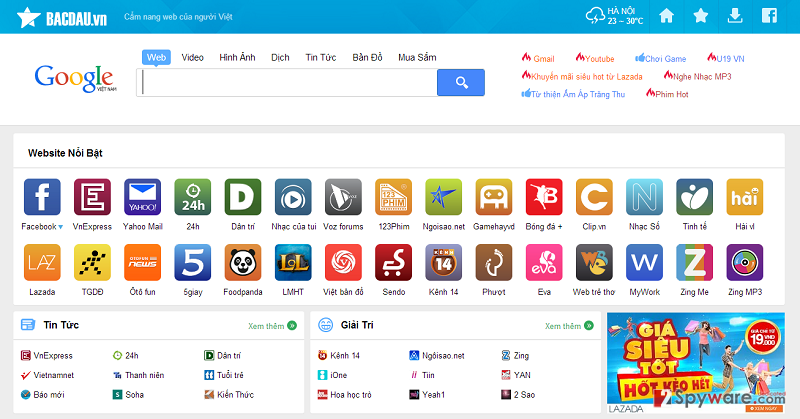Open the Zing Me icon
Image resolution: width=800 pixels, height=419 pixels.
tap(694, 262)
